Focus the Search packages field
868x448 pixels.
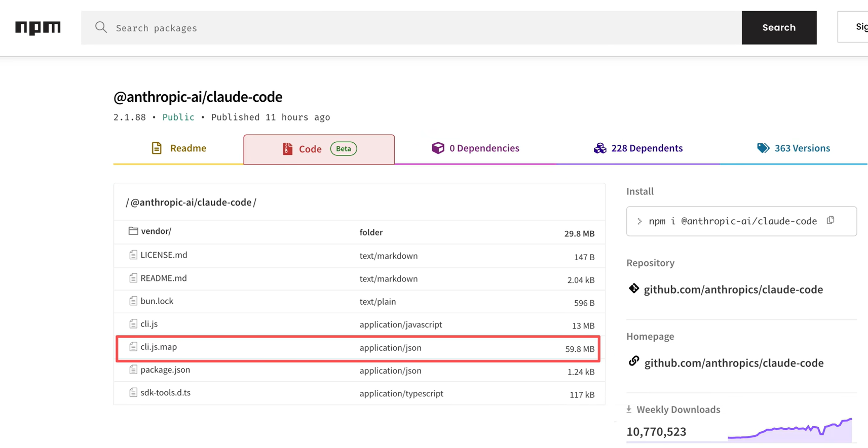pyautogui.click(x=411, y=28)
